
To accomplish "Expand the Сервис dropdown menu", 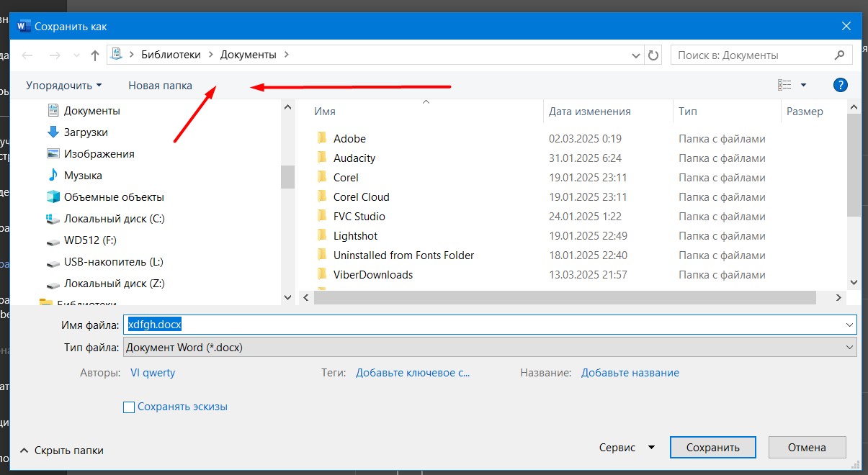I will click(627, 448).
